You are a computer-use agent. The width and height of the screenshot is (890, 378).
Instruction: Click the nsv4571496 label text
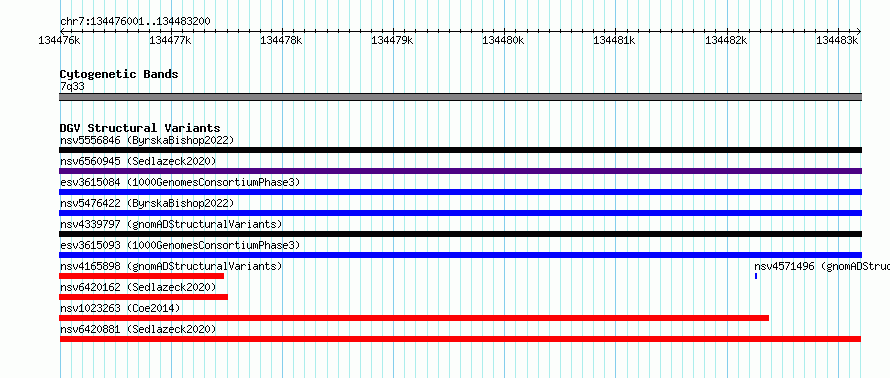point(822,266)
